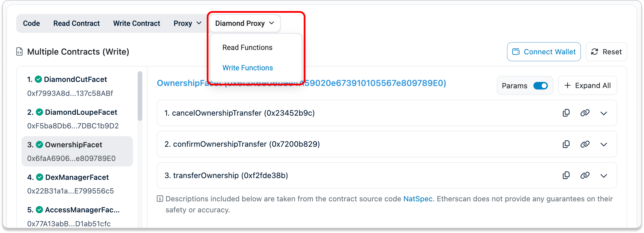
Task: Click permalink icon for confirmOwnershipTransfer
Action: click(x=585, y=144)
